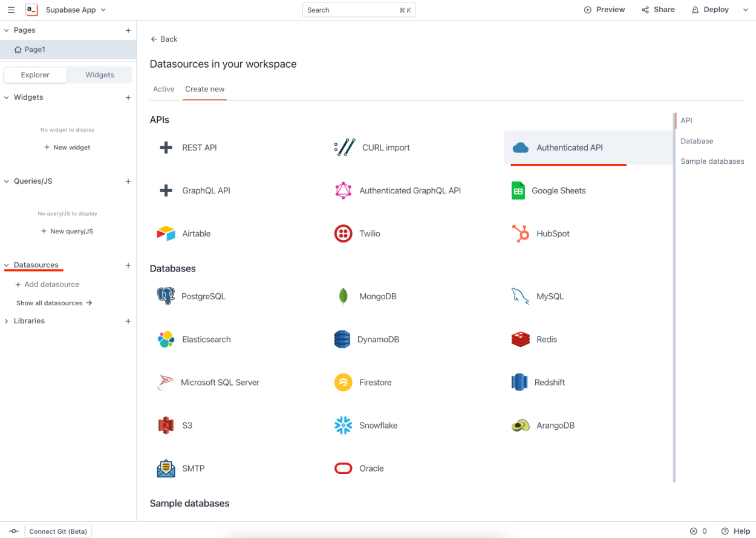Click the CURL import icon

[x=343, y=147]
